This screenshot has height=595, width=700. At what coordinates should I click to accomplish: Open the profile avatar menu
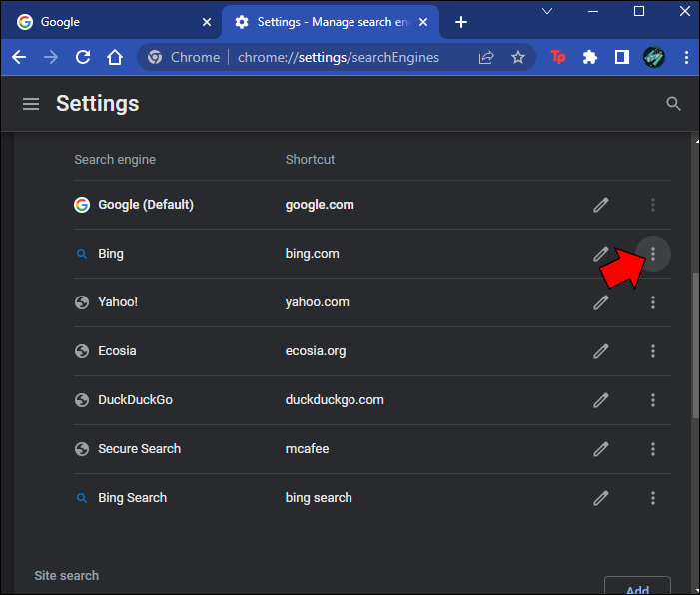(x=654, y=57)
